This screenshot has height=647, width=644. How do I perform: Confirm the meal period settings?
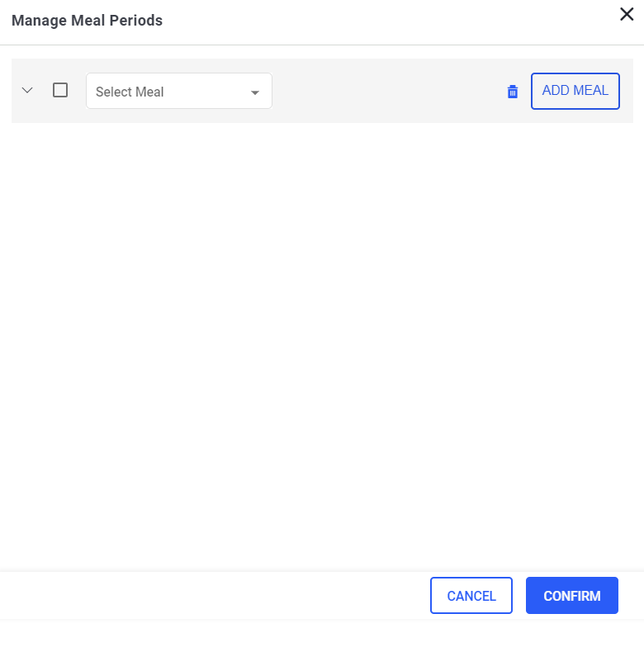(571, 596)
